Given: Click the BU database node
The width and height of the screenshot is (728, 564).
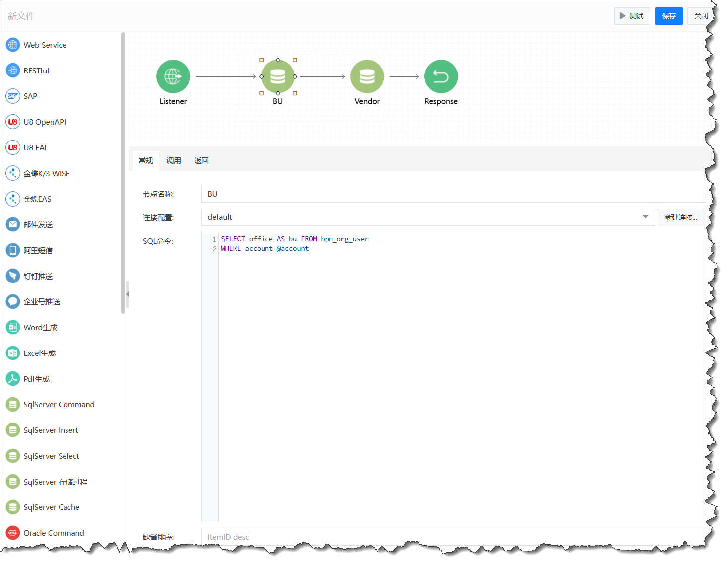Looking at the screenshot, I should (x=277, y=76).
